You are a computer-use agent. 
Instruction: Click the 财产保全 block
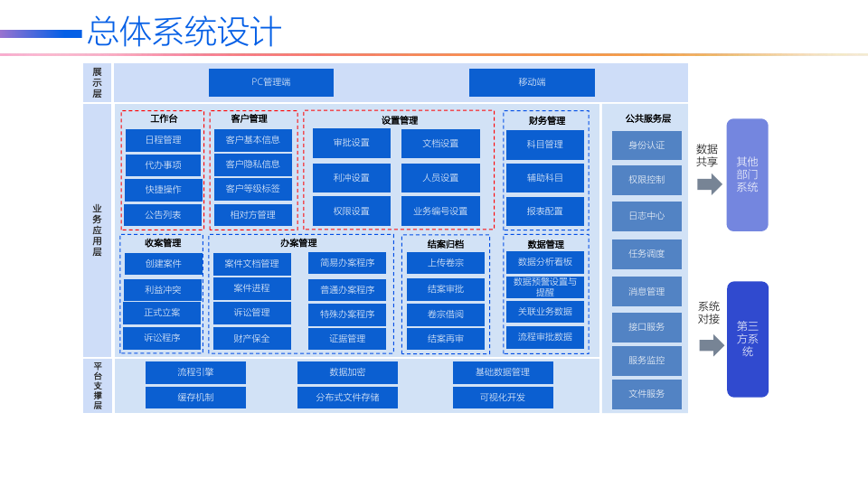pyautogui.click(x=252, y=339)
